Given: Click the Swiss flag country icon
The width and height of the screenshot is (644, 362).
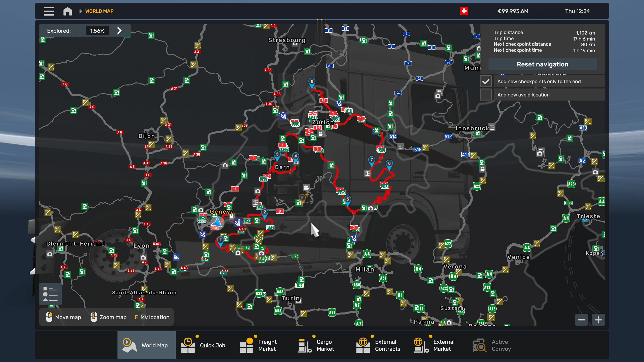Looking at the screenshot, I should (464, 11).
